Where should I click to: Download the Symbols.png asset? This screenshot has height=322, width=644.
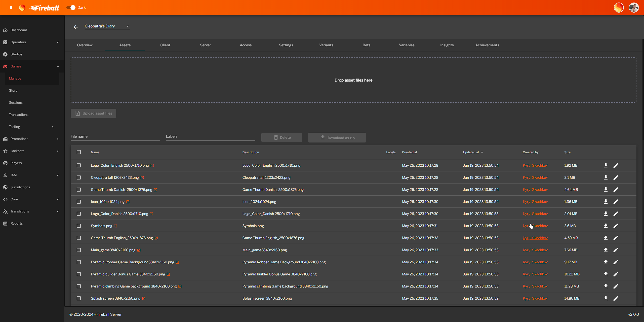(606, 226)
